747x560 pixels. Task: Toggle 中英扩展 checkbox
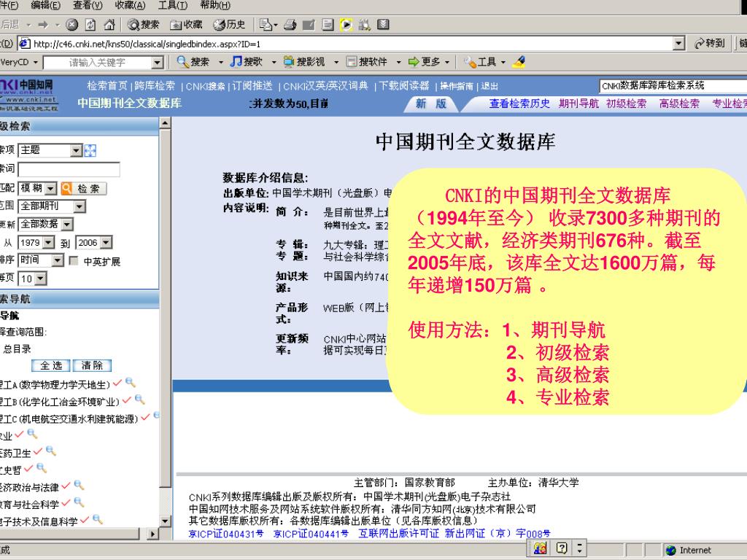(74, 261)
